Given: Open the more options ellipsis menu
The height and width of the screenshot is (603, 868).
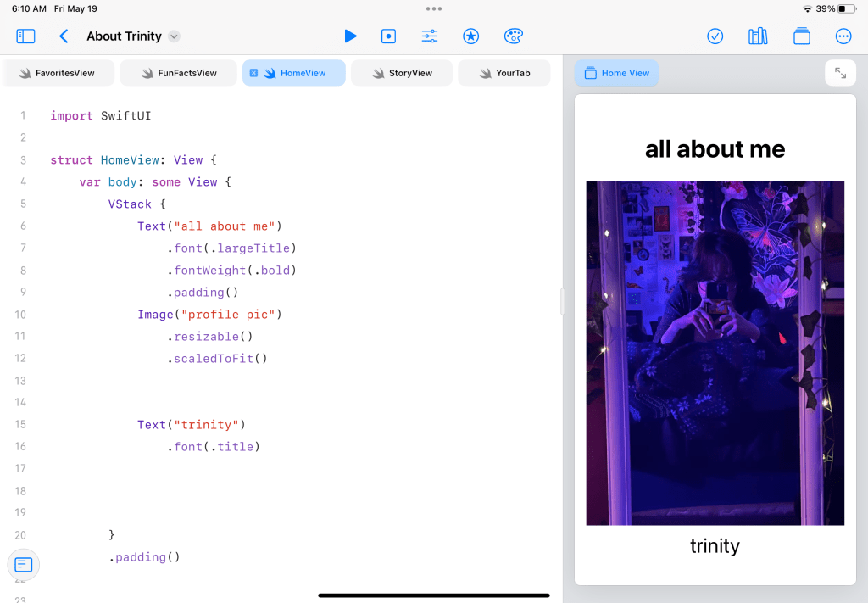Looking at the screenshot, I should (x=843, y=36).
